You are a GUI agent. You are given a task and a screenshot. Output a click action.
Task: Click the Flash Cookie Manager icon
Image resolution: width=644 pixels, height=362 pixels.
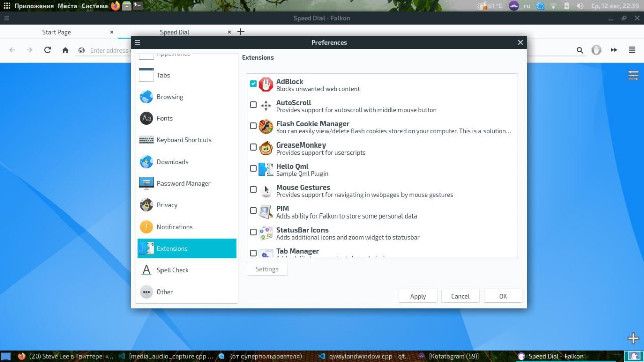click(x=266, y=127)
